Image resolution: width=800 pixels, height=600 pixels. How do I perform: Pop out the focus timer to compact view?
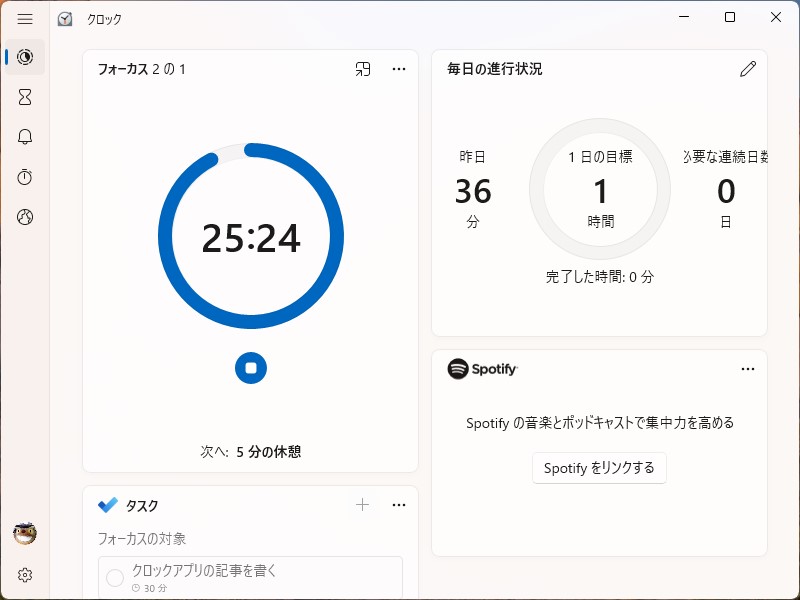tap(363, 69)
